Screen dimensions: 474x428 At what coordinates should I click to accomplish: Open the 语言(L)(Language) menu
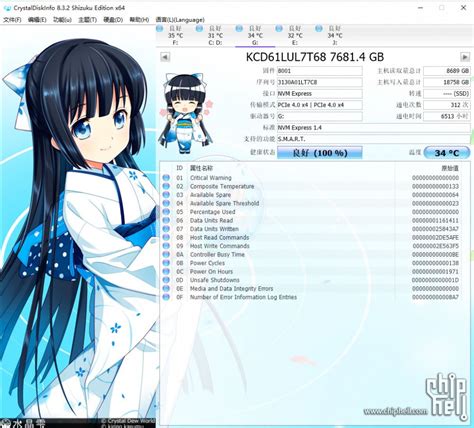(180, 20)
